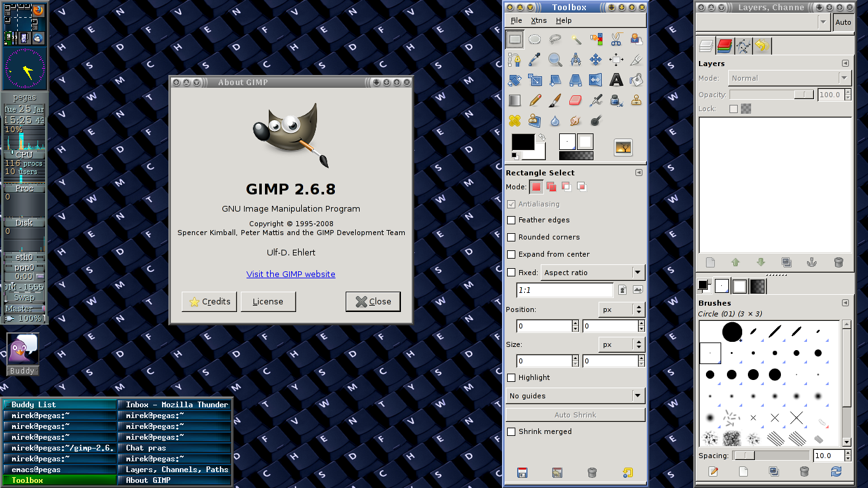Switch to Buddy List in taskbar
The image size is (868, 488).
tap(60, 405)
